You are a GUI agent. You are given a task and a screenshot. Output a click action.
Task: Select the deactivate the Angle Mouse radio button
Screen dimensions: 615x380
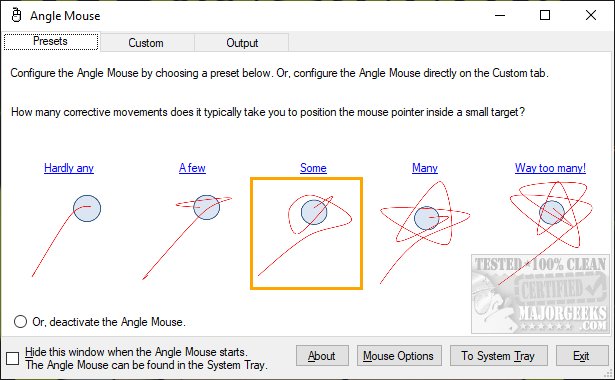click(20, 322)
